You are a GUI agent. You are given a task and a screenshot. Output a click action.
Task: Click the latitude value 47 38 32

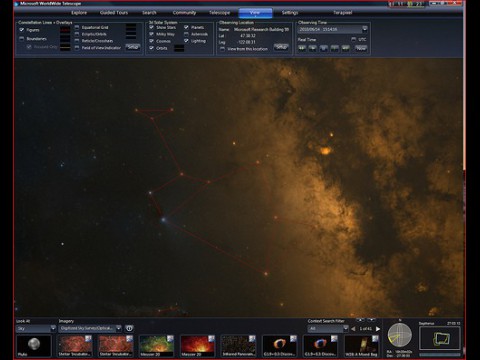point(248,36)
